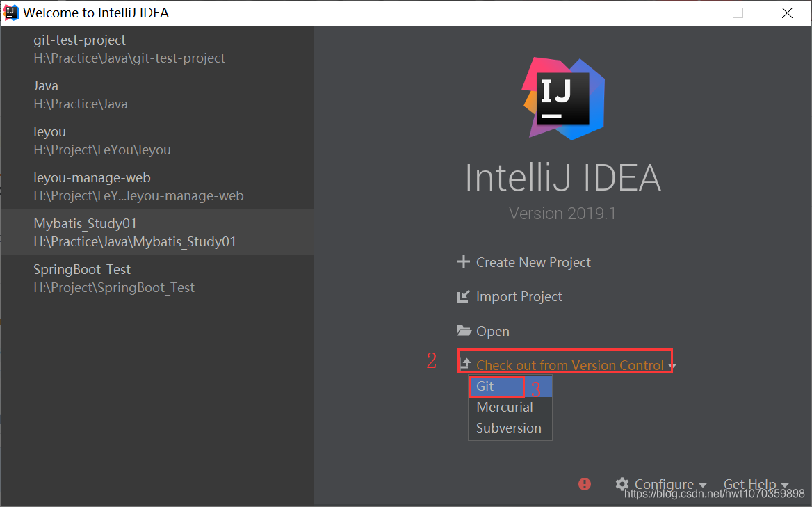Open recent project git-test-project
812x507 pixels.
pos(157,49)
